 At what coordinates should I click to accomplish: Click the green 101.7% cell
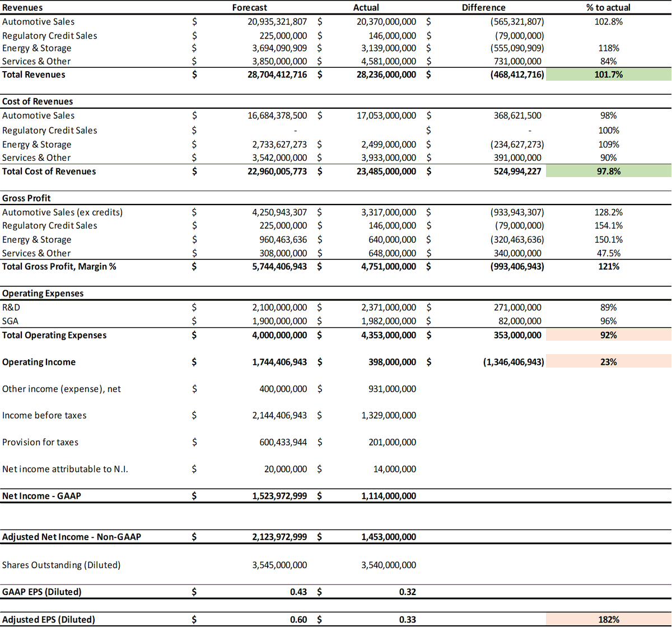pyautogui.click(x=609, y=75)
